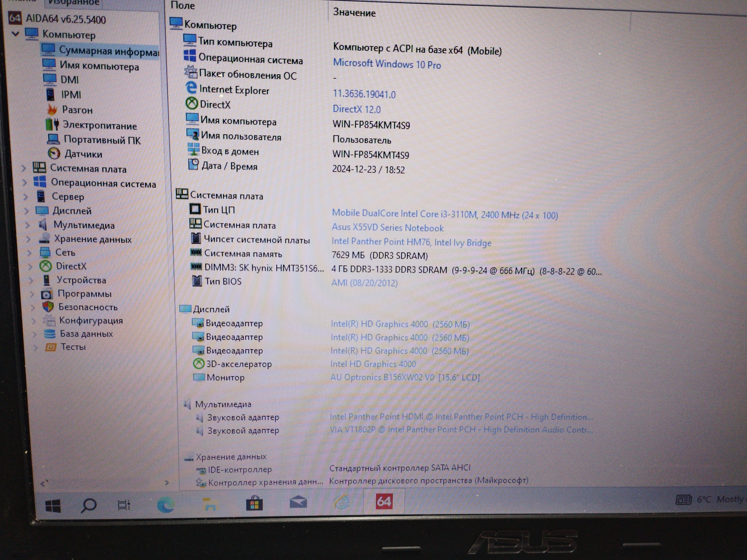The width and height of the screenshot is (747, 560).
Task: Click the База данных database icon
Action: pyautogui.click(x=49, y=334)
